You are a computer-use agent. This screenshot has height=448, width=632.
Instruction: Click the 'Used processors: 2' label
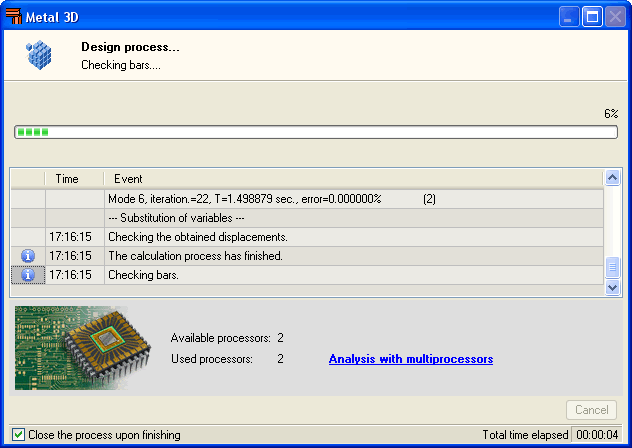coord(227,359)
